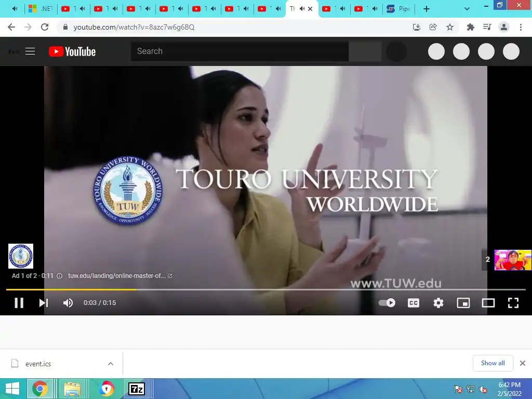Viewport: 532px width, 399px height.
Task: Expand event.ics download options chevron
Action: (111, 364)
